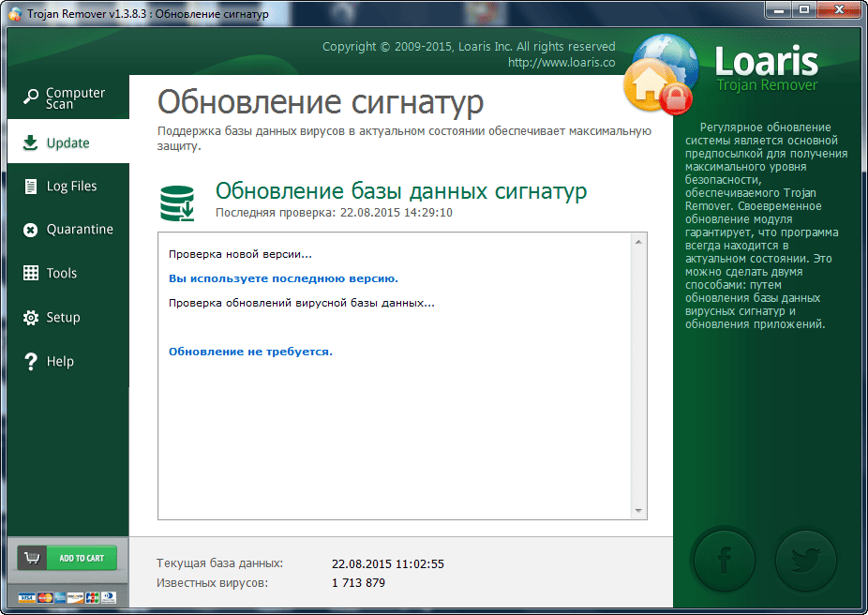Click 'Вы используете последнюю версию.' line
This screenshot has height=615, width=868.
283,278
